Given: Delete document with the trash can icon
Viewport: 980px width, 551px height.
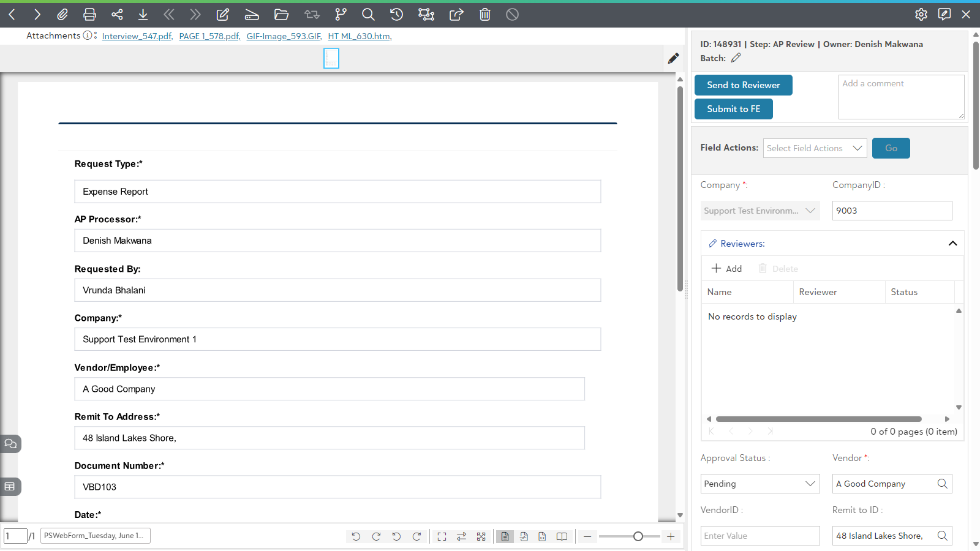Looking at the screenshot, I should coord(485,14).
